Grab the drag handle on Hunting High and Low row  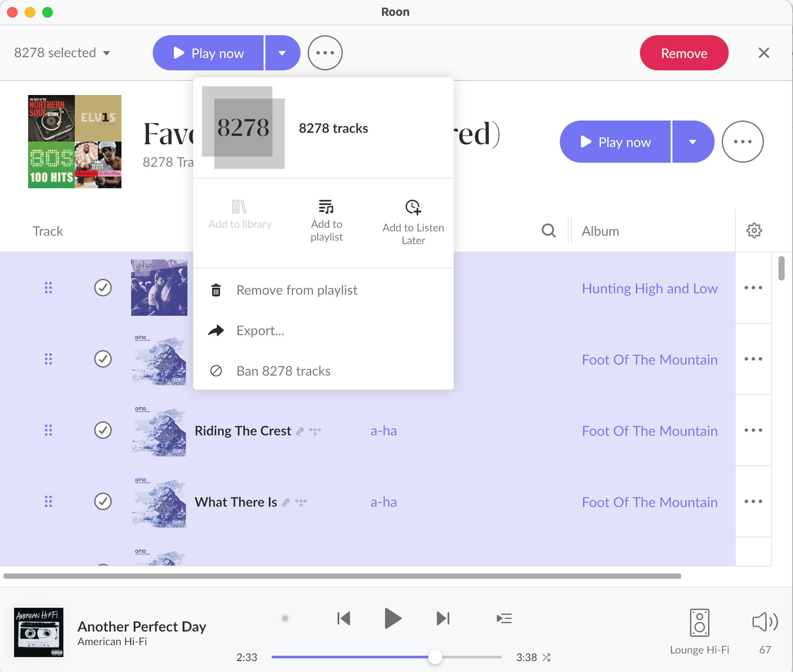pos(48,288)
